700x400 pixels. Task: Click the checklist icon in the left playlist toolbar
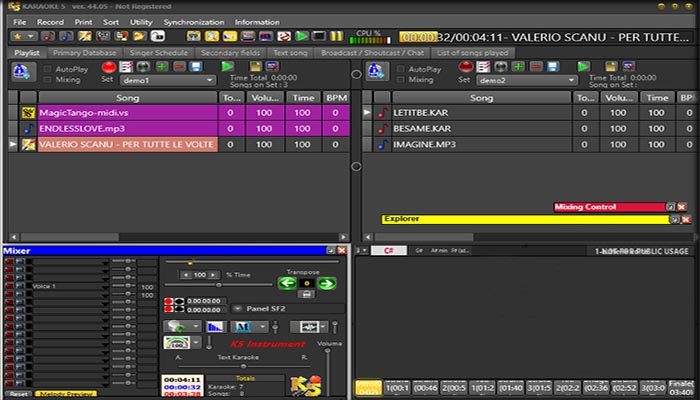coord(126,67)
